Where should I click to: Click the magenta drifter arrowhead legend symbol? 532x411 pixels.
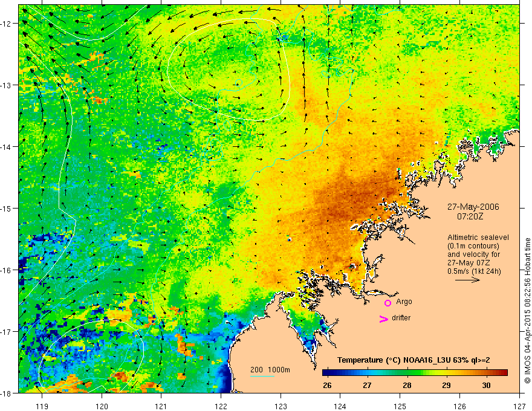383,319
